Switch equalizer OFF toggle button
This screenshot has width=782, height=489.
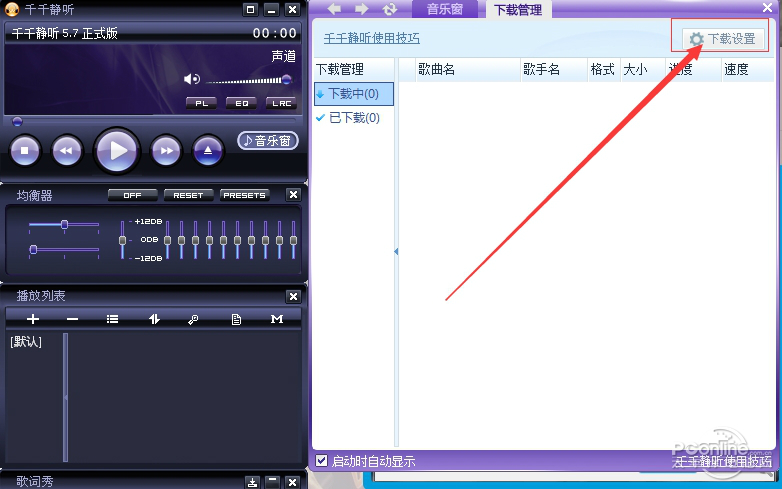[133, 195]
